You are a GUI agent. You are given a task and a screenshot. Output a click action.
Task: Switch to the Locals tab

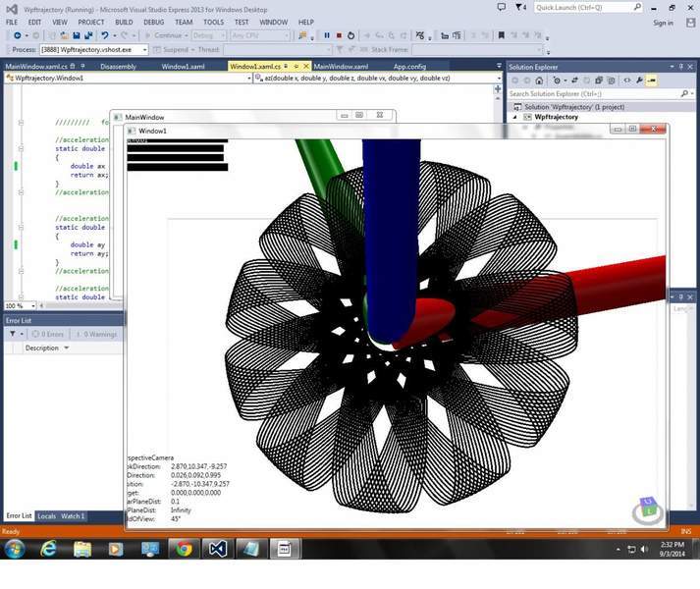[46, 515]
